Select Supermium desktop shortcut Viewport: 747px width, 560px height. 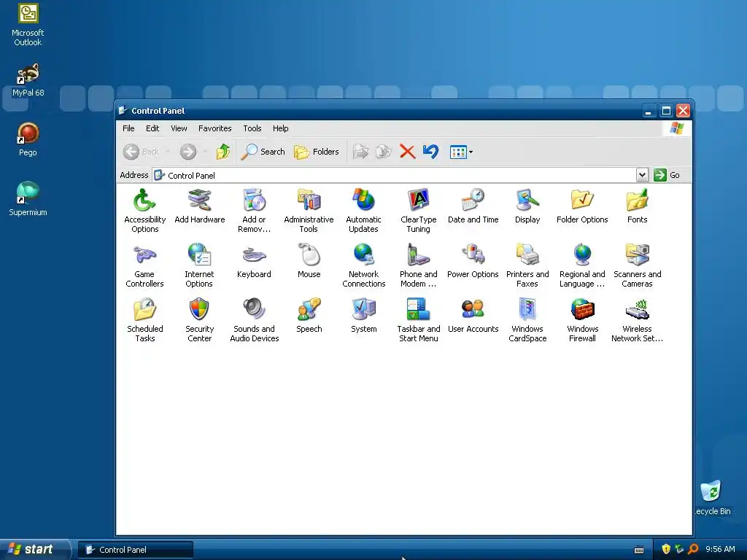coord(28,199)
